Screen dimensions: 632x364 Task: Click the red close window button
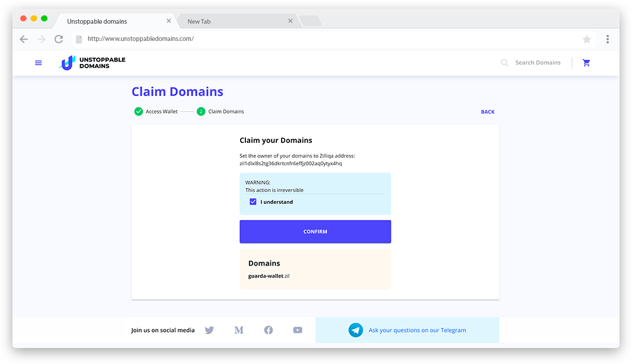pos(23,18)
